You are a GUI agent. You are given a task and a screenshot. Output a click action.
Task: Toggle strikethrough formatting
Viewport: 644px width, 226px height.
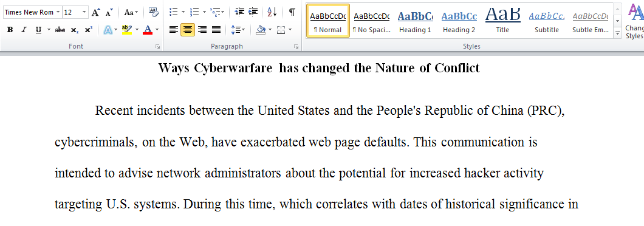[60, 30]
